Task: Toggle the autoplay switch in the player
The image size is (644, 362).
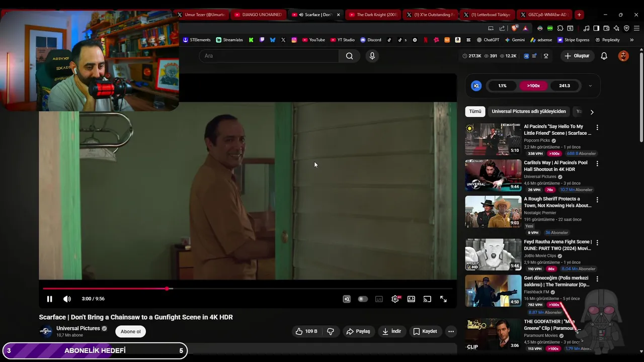Action: click(x=362, y=299)
